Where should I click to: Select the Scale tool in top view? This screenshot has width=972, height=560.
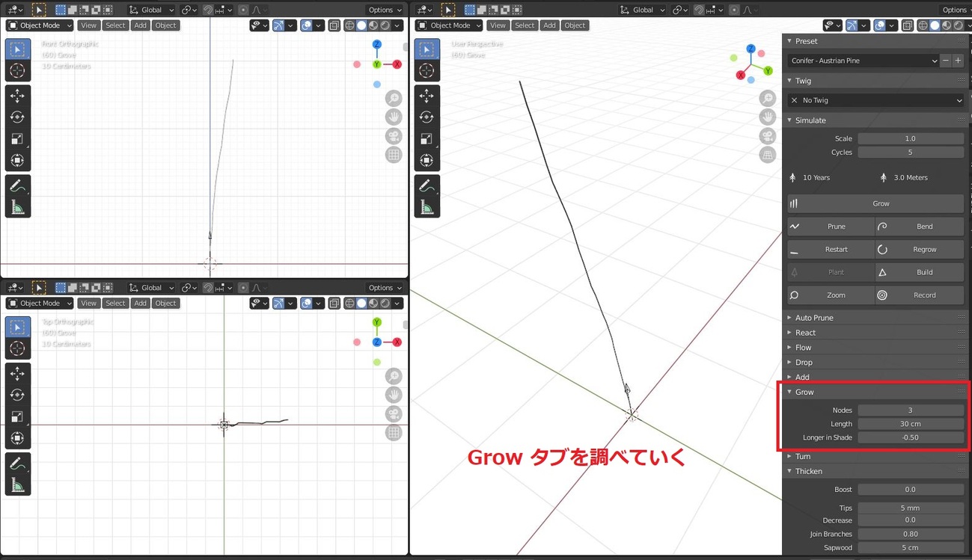[18, 416]
